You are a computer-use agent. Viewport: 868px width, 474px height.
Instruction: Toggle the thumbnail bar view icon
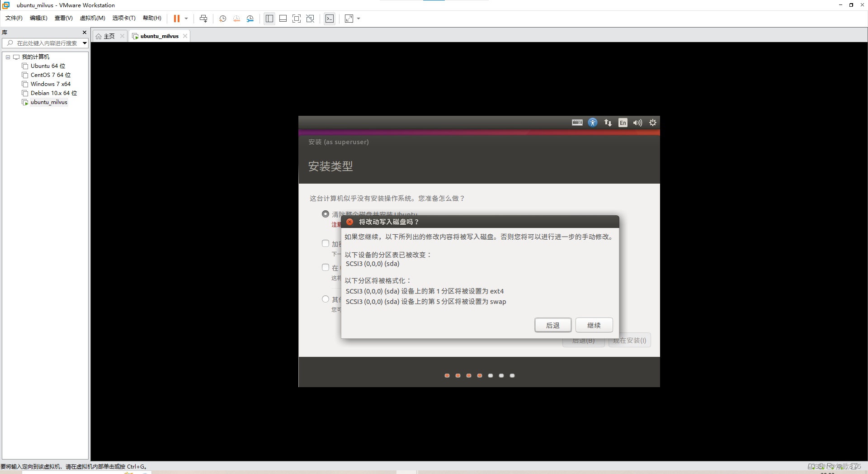[x=283, y=19]
